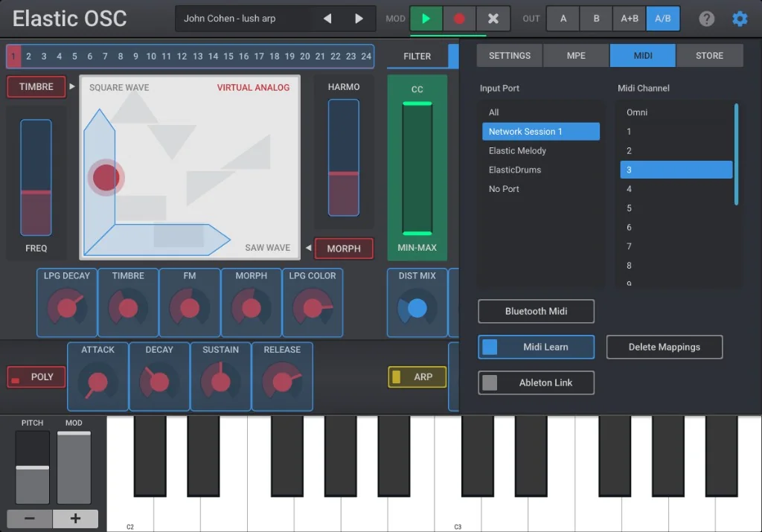Load the previous preset with left arrow
Screen dimensions: 762x532
pyautogui.click(x=327, y=19)
